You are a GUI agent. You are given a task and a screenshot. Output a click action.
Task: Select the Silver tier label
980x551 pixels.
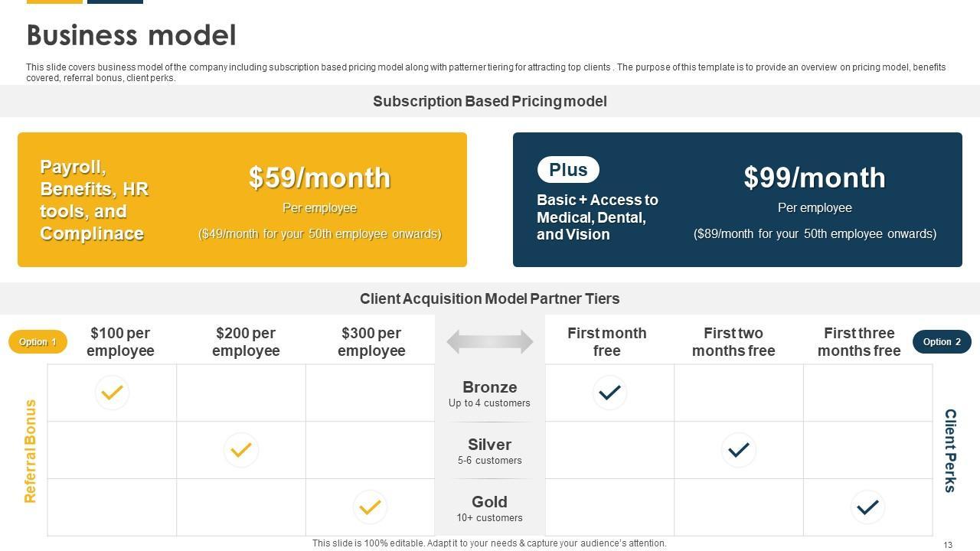(490, 445)
